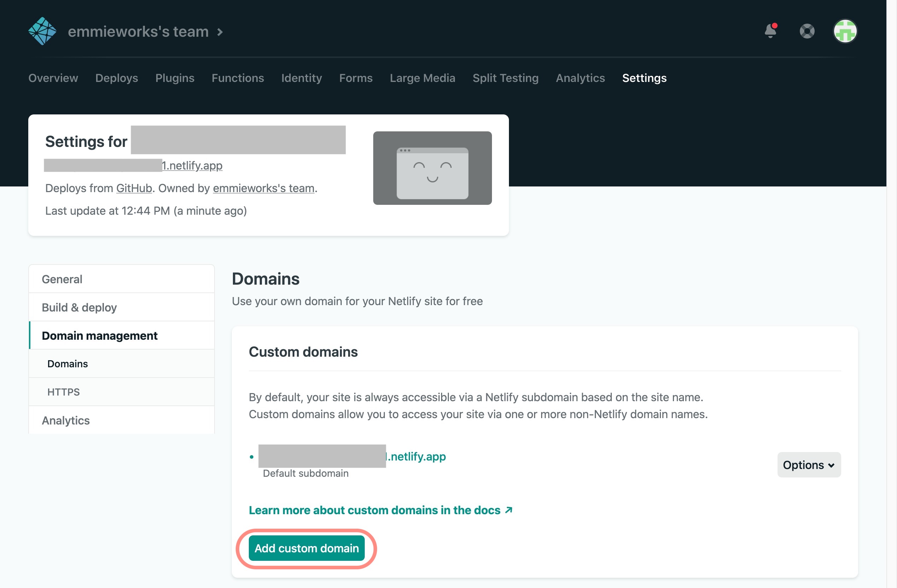Open the owner team link in site card
This screenshot has height=588, width=897.
tap(264, 188)
